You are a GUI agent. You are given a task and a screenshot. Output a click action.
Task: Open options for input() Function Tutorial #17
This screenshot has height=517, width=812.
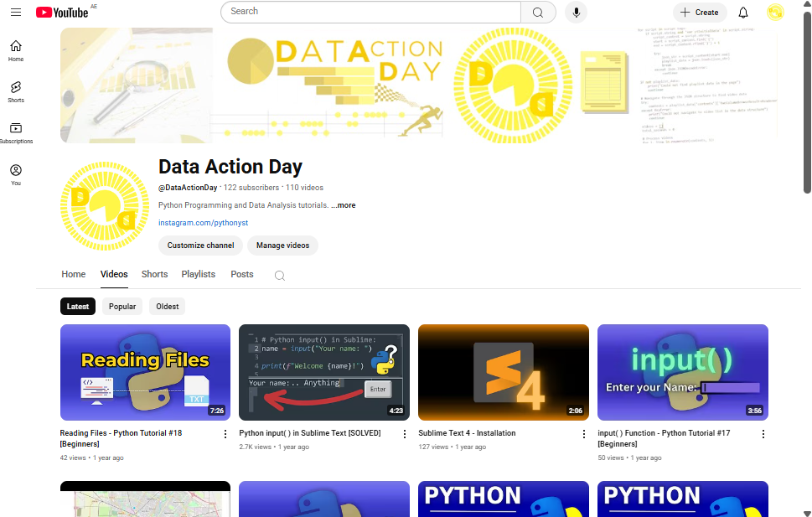(x=763, y=434)
